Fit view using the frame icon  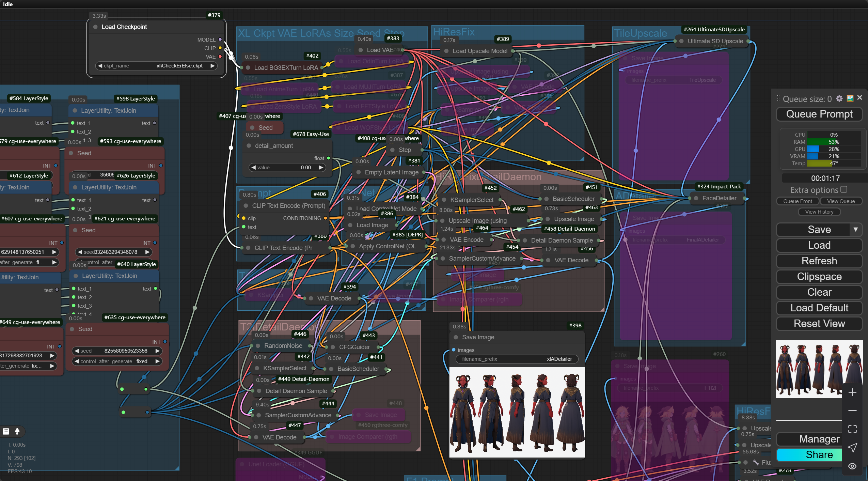tap(852, 429)
